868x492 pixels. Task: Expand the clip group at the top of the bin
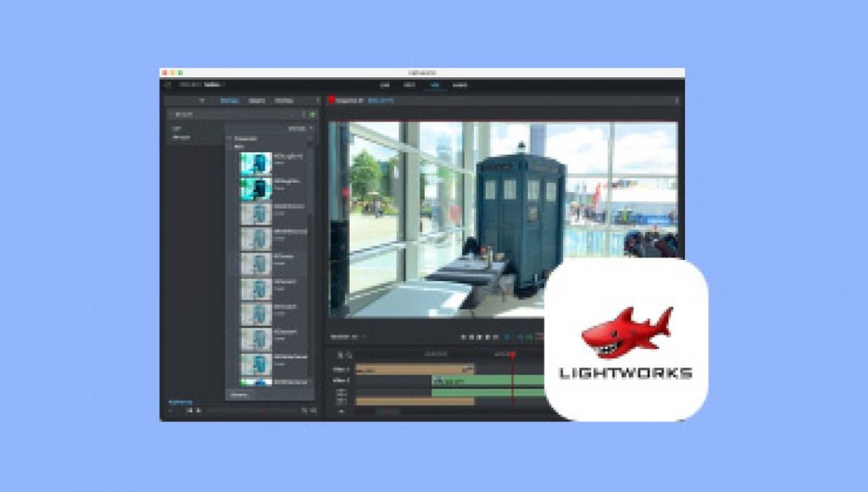click(x=230, y=140)
